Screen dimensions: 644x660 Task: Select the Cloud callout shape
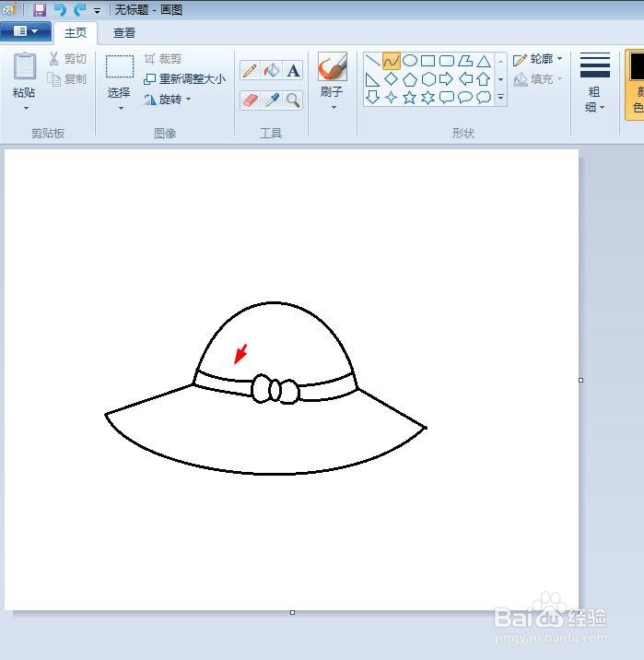(484, 97)
